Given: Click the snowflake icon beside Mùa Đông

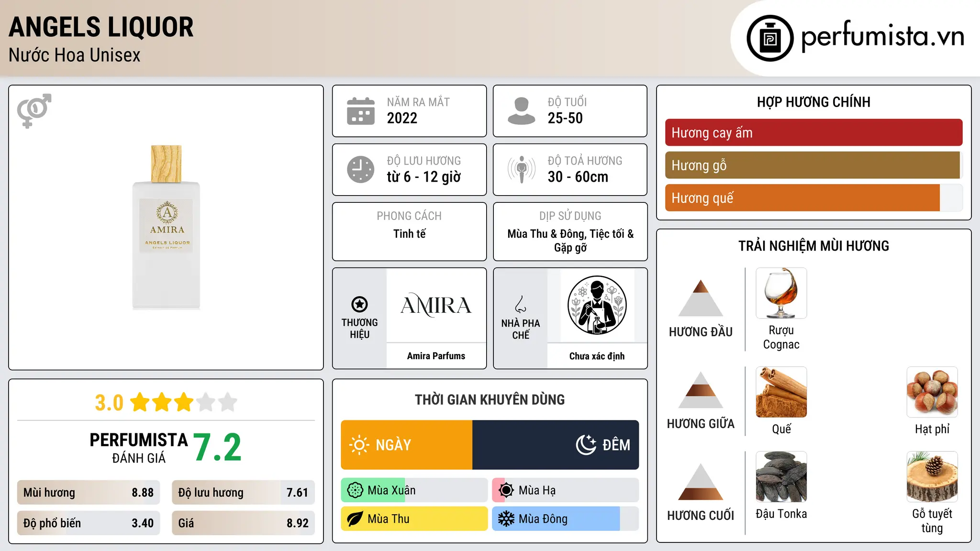Looking at the screenshot, I should click(x=506, y=519).
